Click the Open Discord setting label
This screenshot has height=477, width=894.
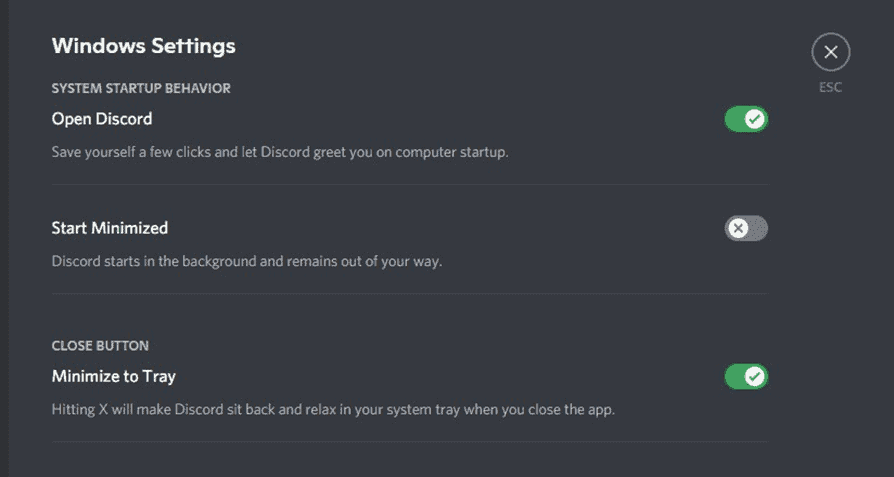tap(102, 119)
